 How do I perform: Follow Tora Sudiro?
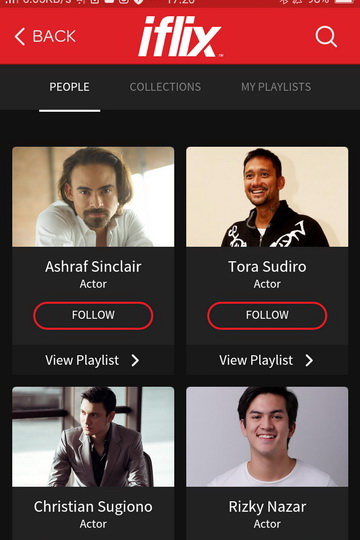pos(267,315)
